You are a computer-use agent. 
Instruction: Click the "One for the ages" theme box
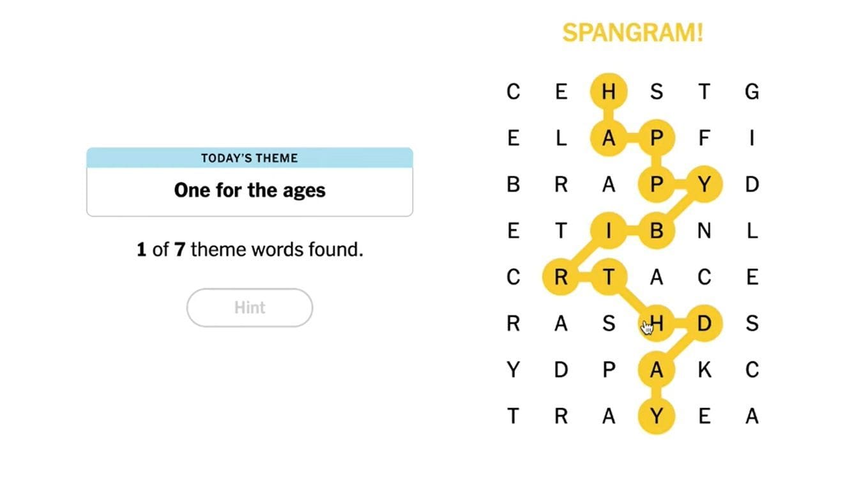pos(250,190)
